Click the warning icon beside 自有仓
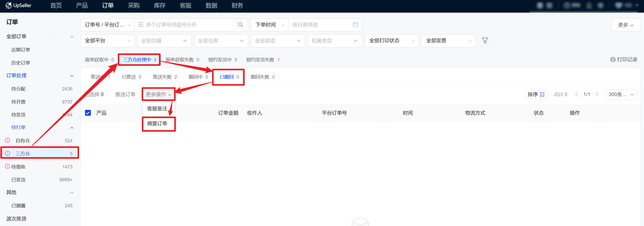 coord(8,141)
